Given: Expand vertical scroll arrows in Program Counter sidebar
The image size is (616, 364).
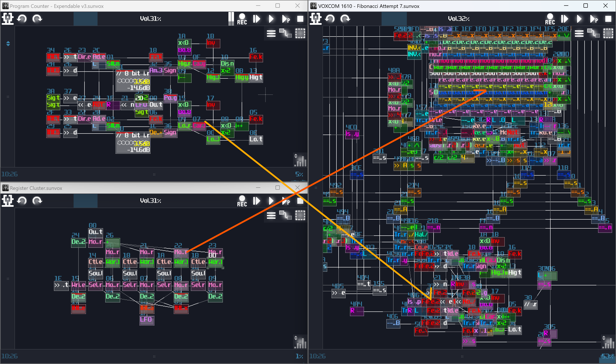Looking at the screenshot, I should click(8, 44).
